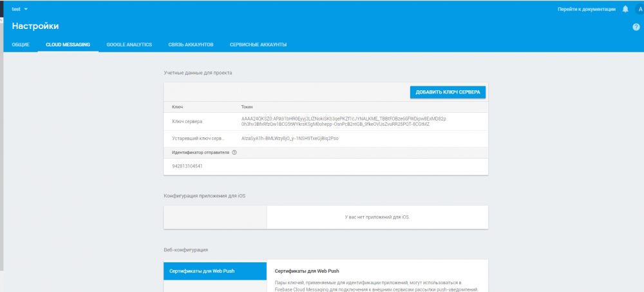Click the Ключ сервера row label
The width and height of the screenshot is (644, 292).
tap(187, 121)
